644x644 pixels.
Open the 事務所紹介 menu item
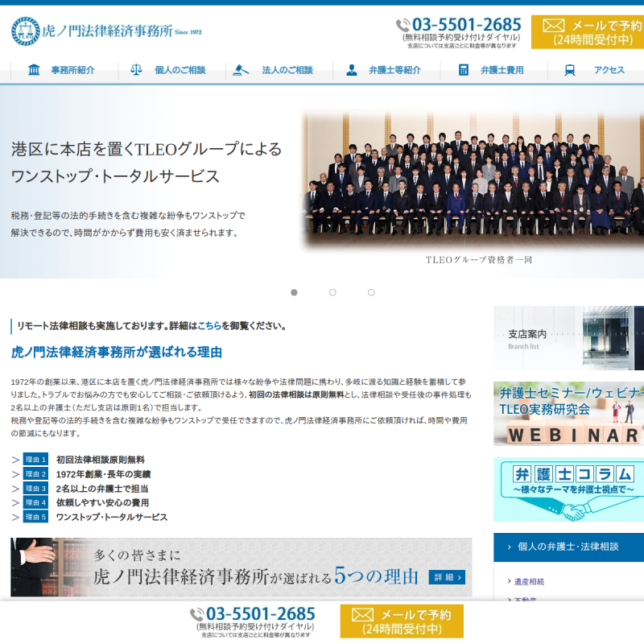click(64, 70)
